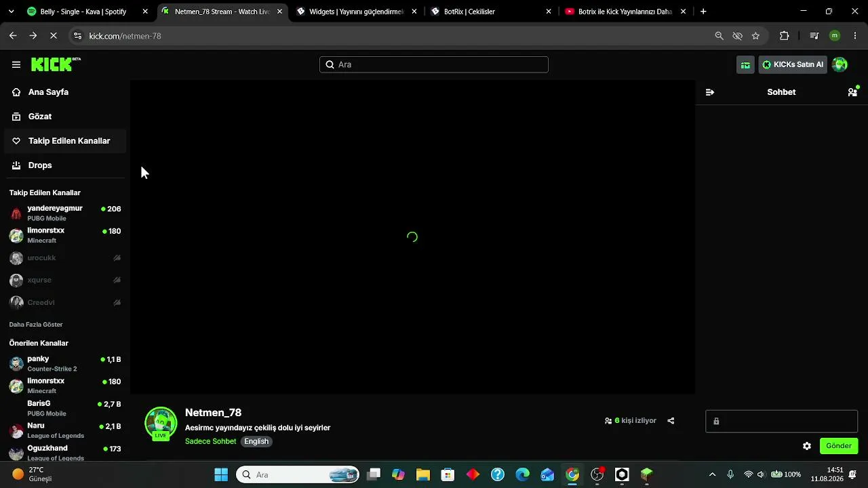This screenshot has width=868, height=488.
Task: Open Netmen_78's live profile avatar
Action: [161, 424]
